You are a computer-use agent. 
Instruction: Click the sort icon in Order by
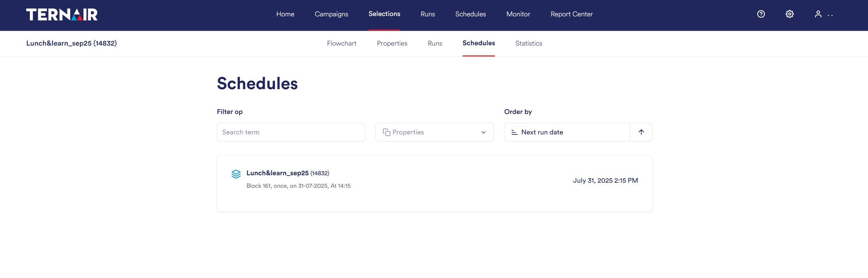coord(514,132)
